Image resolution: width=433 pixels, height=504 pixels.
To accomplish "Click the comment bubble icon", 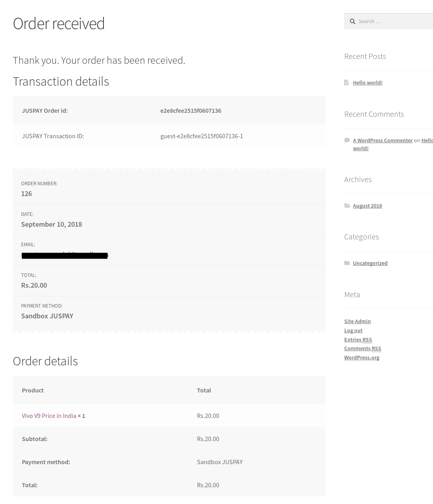I will point(347,140).
